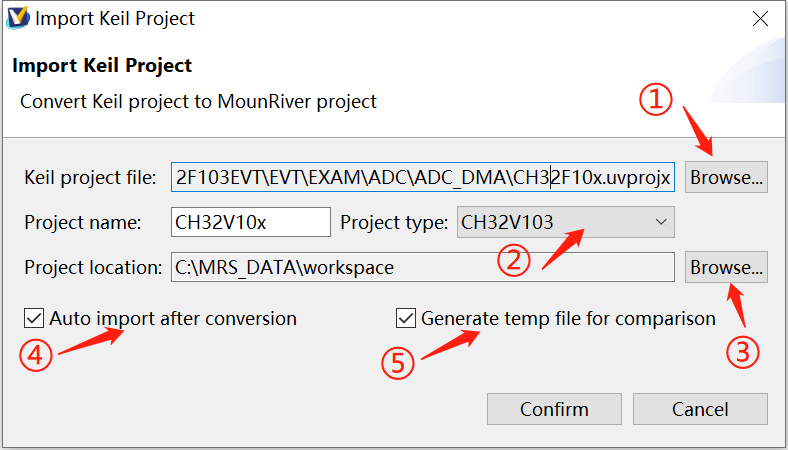Click the circled number 4 annotation
This screenshot has height=450, width=788.
(34, 357)
